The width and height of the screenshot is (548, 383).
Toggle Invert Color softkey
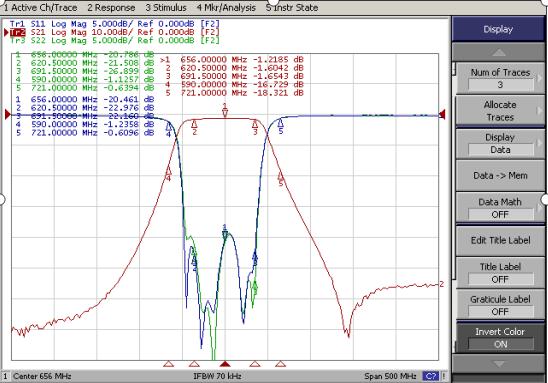coord(500,338)
